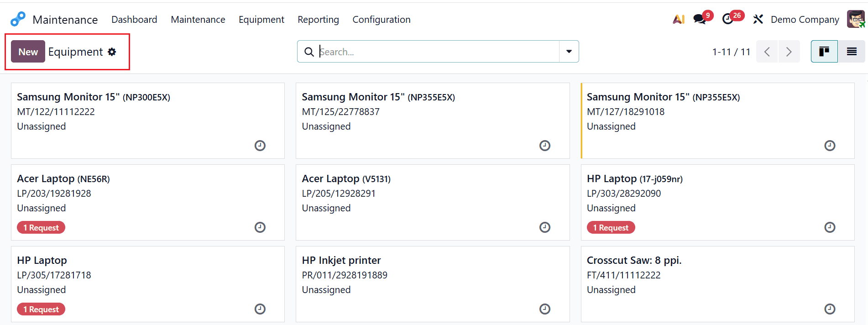
Task: Expand the search options dropdown arrow
Action: (569, 52)
